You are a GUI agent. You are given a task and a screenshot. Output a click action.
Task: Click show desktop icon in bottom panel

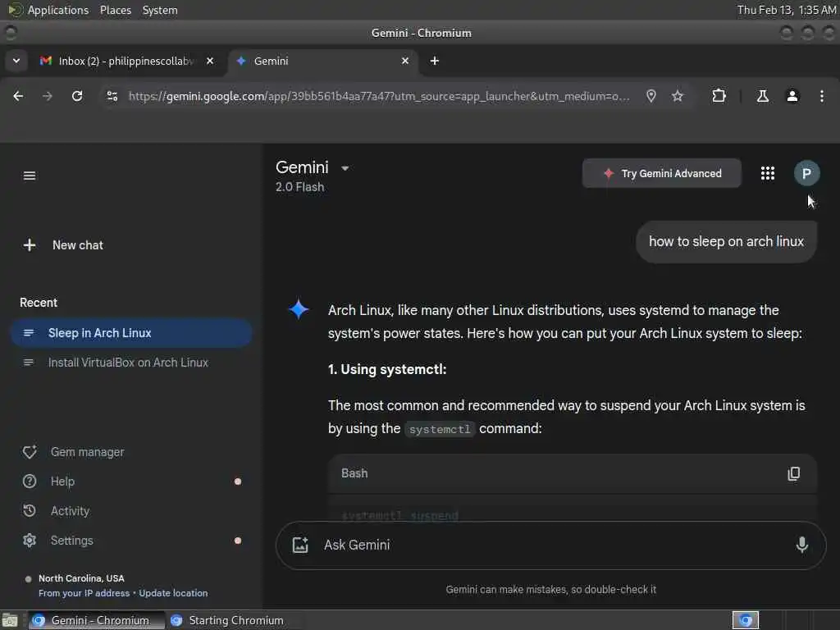pyautogui.click(x=10, y=620)
